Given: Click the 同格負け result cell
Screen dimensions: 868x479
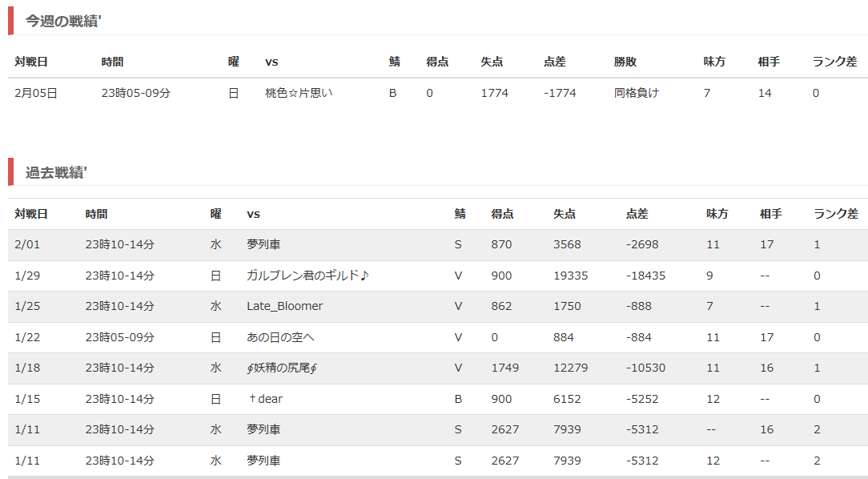Looking at the screenshot, I should [x=637, y=93].
